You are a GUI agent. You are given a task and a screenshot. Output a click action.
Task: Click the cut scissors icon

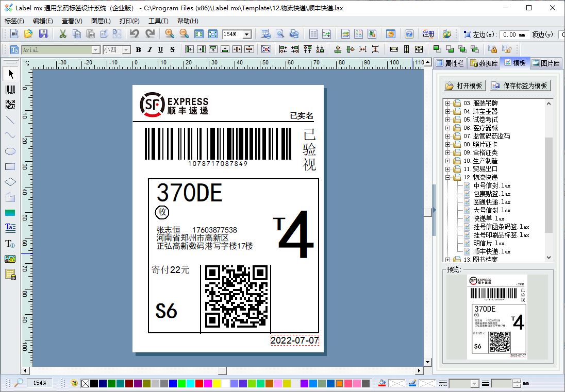coord(63,34)
